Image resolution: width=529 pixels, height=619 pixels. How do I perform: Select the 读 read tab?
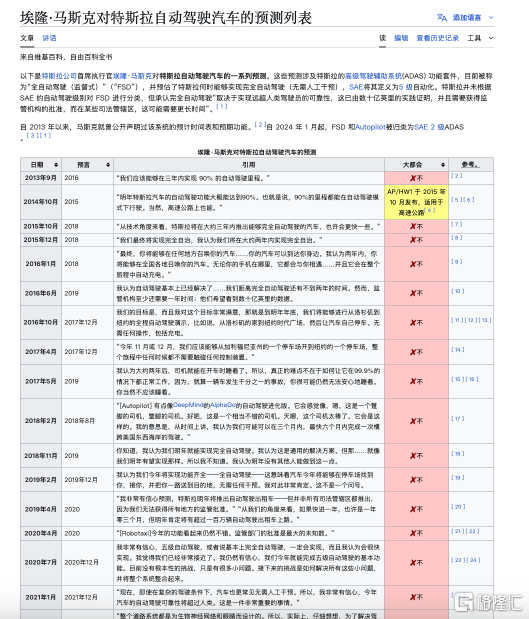(383, 38)
